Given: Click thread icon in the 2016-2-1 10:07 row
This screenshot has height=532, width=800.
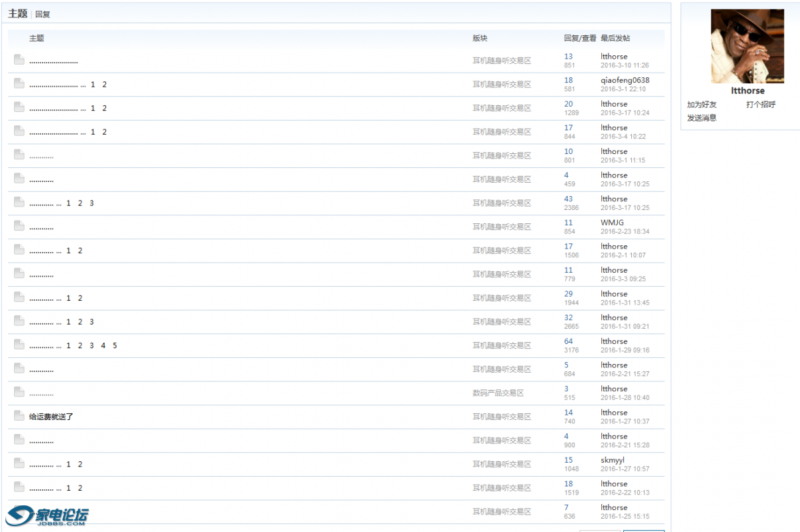Looking at the screenshot, I should 19,249.
